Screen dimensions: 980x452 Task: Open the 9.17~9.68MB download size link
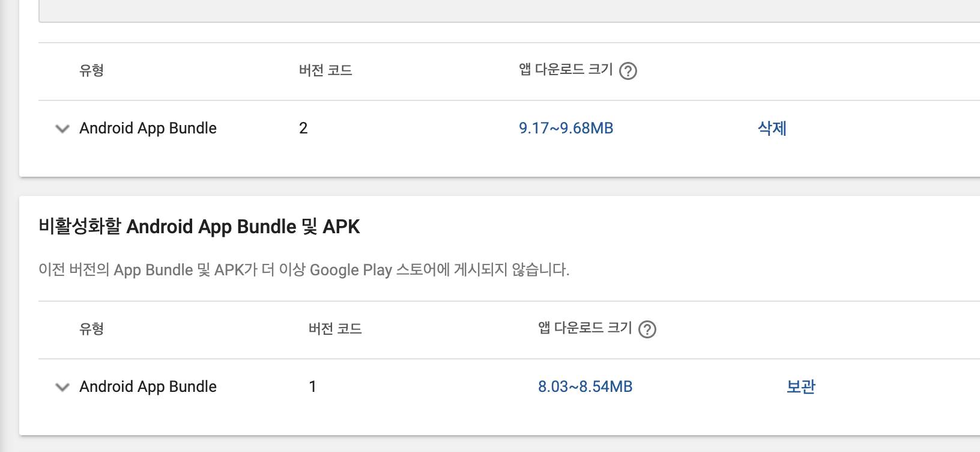[x=566, y=128]
